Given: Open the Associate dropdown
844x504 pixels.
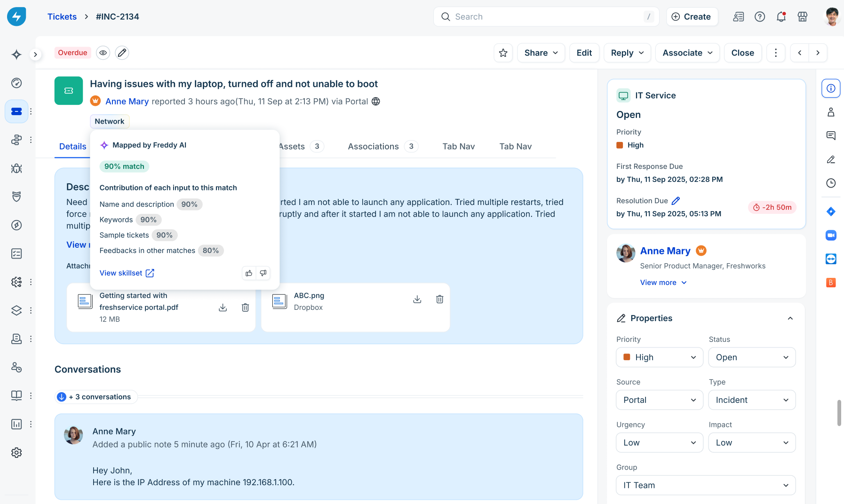Looking at the screenshot, I should pos(687,53).
